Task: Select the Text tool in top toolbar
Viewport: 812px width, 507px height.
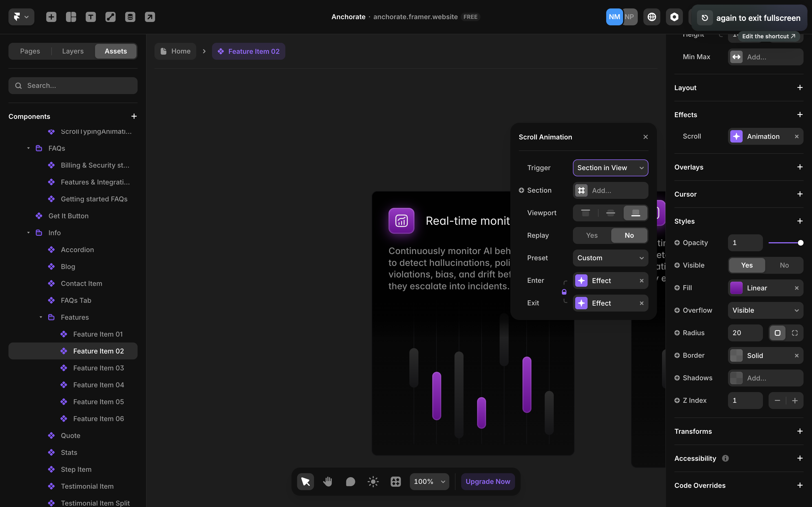Action: click(91, 17)
